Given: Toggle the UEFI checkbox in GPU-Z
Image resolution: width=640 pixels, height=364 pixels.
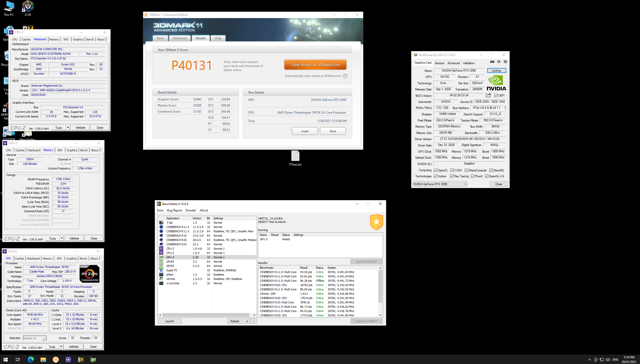Looking at the screenshot, I should coord(496,96).
